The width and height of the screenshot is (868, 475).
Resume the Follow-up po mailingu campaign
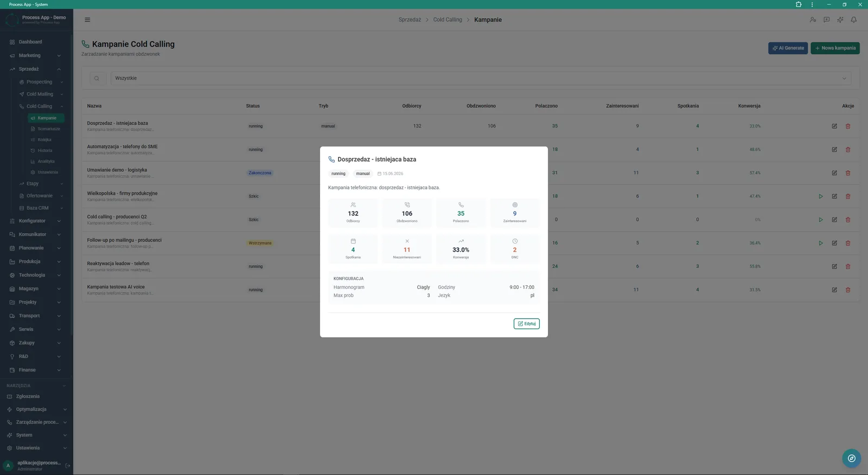coord(821,243)
